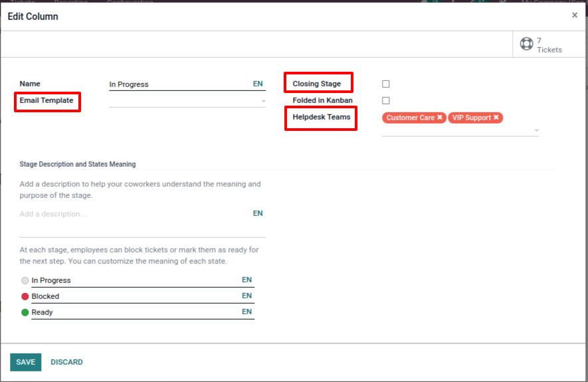This screenshot has height=382, width=588.
Task: Click the EN translate icon for Blocked
Action: pos(246,296)
